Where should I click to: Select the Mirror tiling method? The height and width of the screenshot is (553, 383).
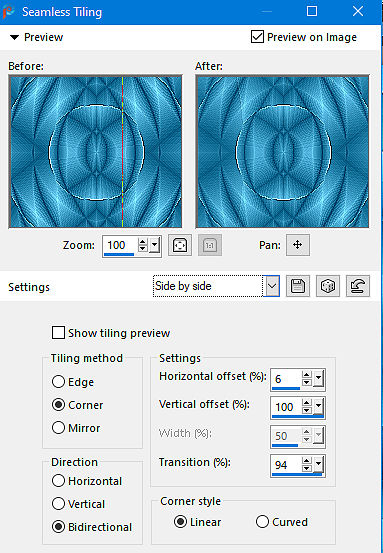[58, 428]
